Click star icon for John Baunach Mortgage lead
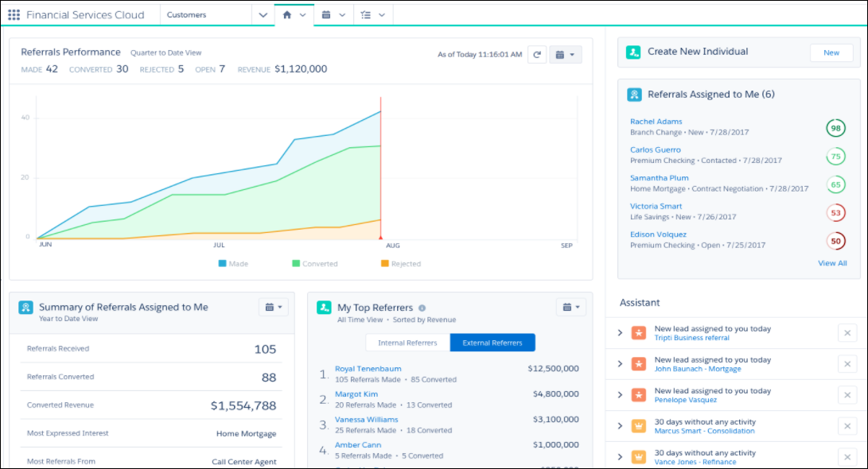Viewport: 868px width, 469px height. tap(639, 364)
